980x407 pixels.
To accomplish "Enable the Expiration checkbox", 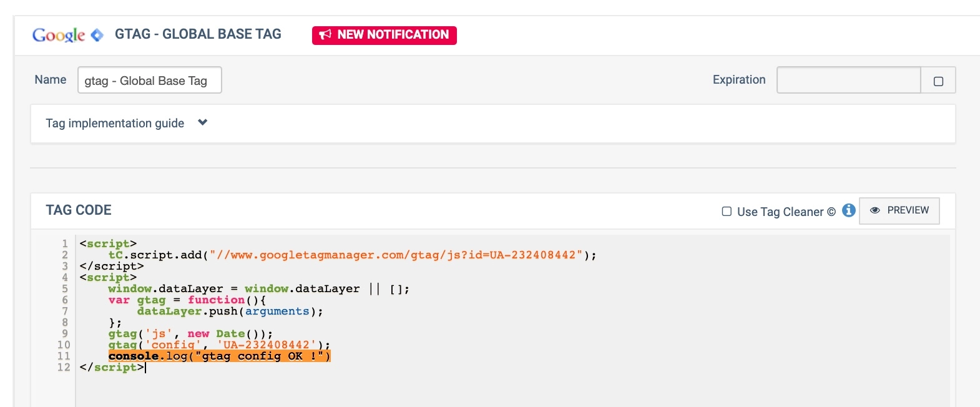I will pos(938,81).
